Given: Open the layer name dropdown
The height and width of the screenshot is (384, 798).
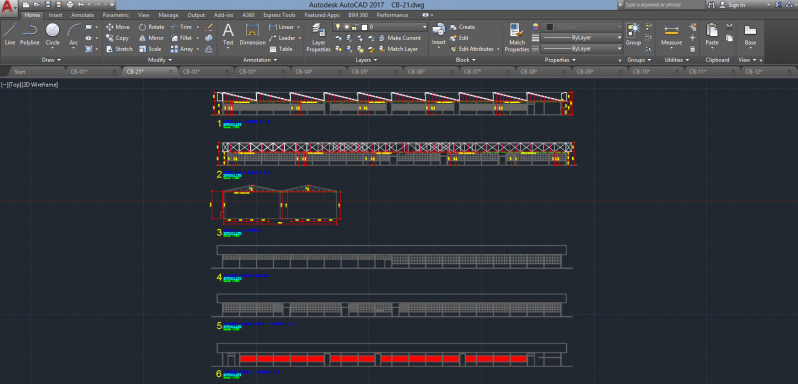Looking at the screenshot, I should coord(380,26).
